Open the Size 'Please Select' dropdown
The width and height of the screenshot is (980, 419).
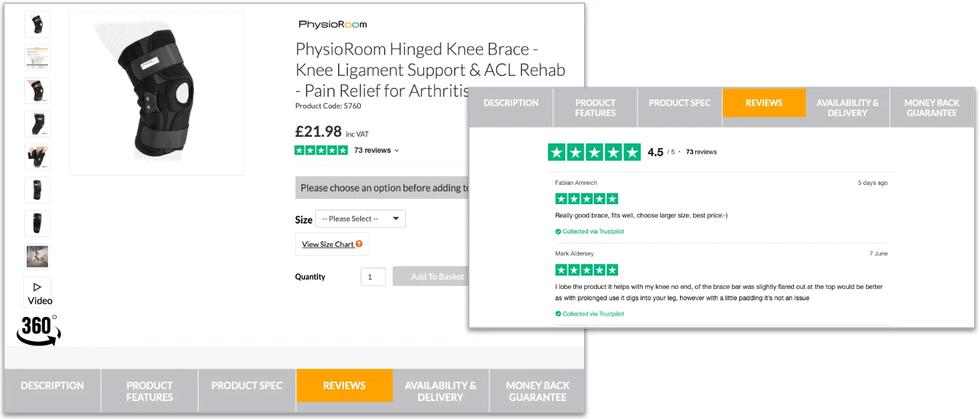(x=360, y=219)
